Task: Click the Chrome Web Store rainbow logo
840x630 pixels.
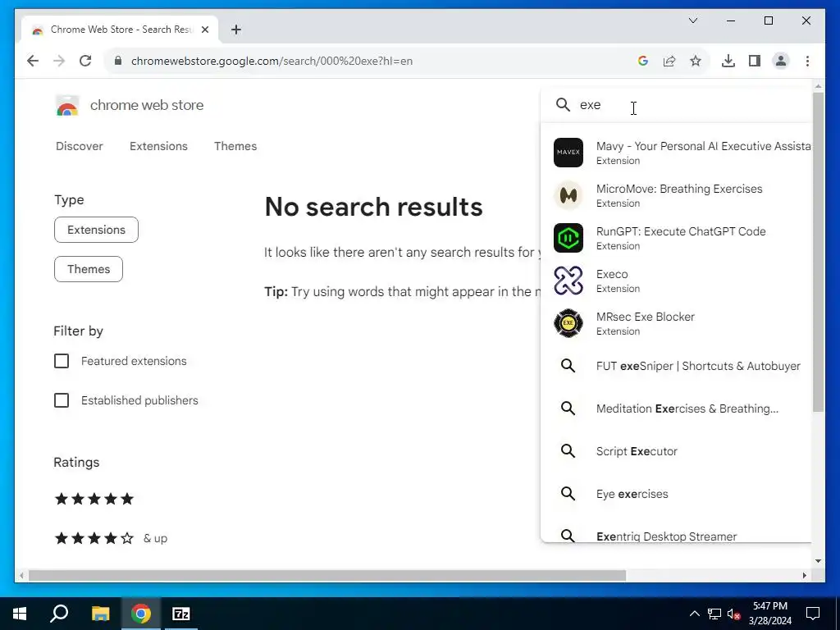Action: [67, 106]
